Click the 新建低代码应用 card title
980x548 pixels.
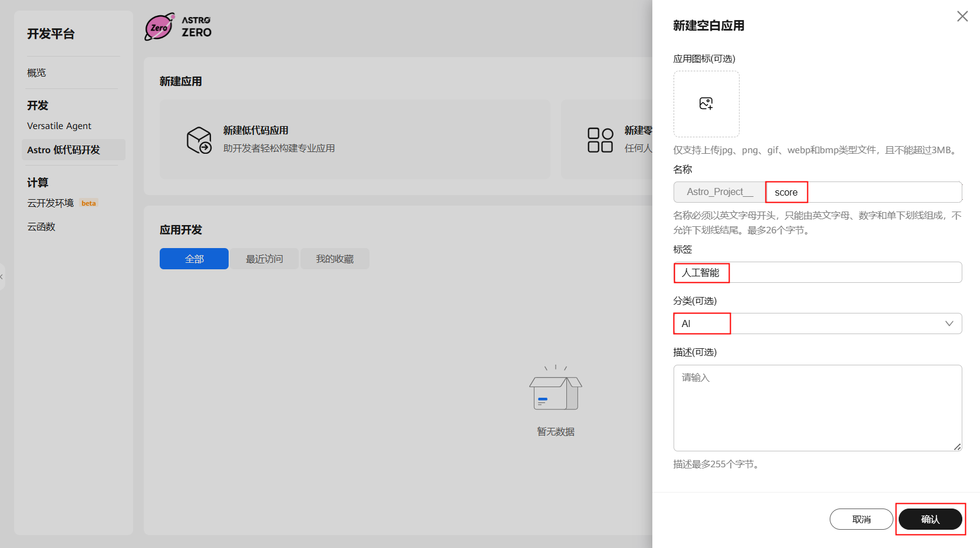pos(256,130)
